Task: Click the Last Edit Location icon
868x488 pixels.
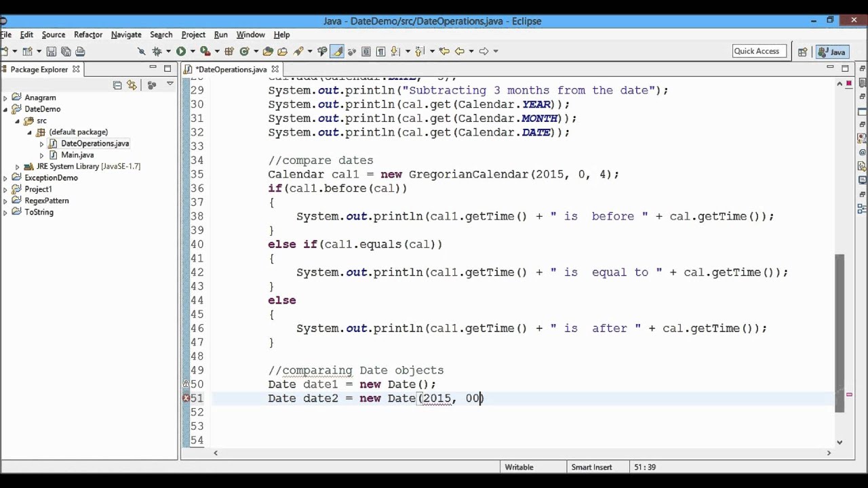Action: click(444, 52)
